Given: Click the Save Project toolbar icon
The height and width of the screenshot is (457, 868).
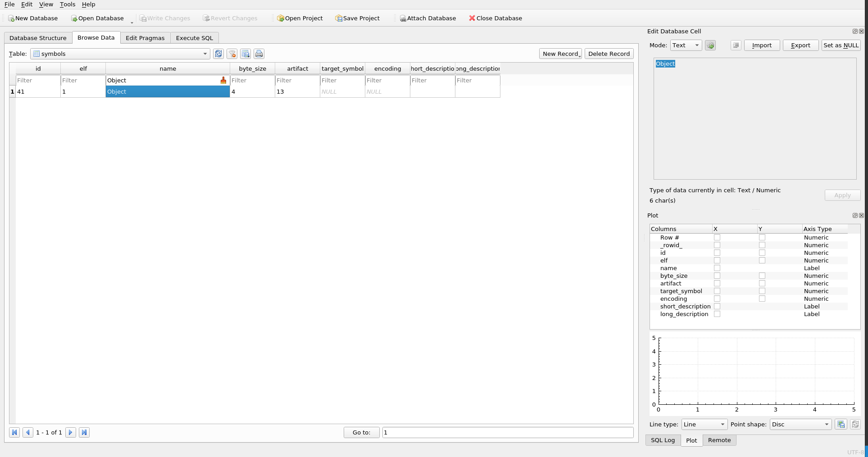Looking at the screenshot, I should pyautogui.click(x=339, y=18).
